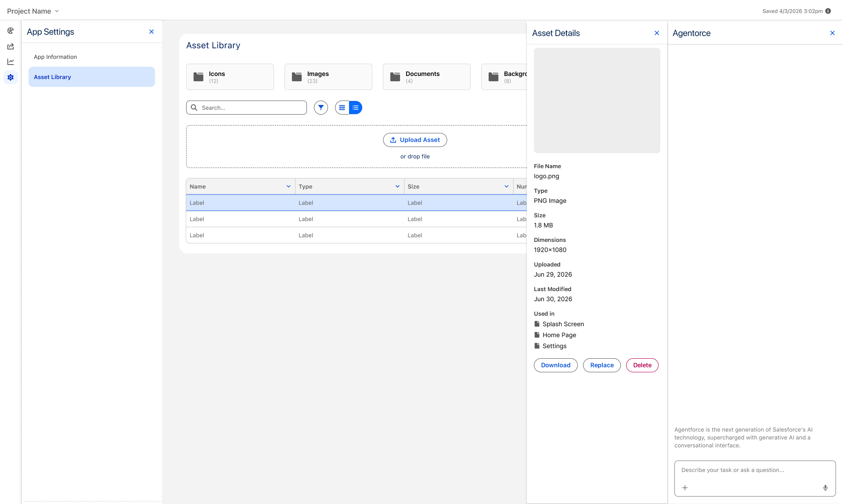Open the filter funnel button

coord(321,108)
